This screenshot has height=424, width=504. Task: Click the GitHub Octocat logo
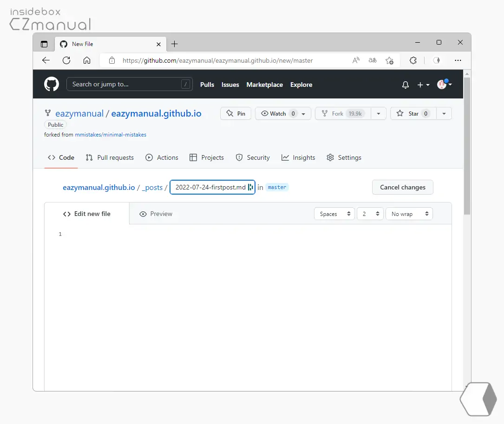[x=52, y=84]
